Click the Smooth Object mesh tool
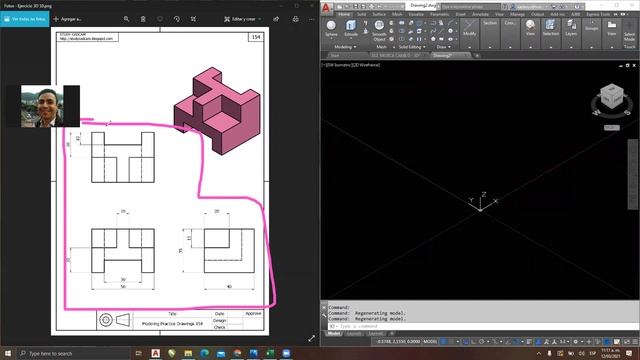 tap(379, 31)
